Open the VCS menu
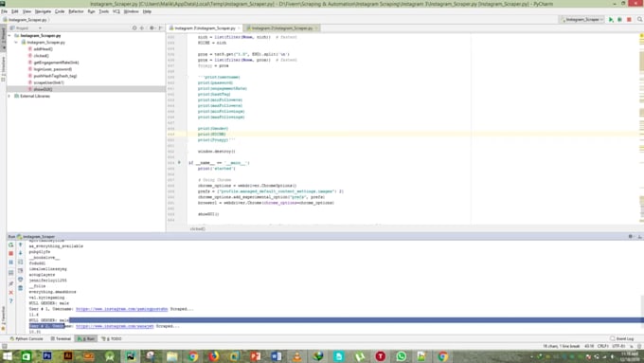The width and height of the screenshot is (644, 363). click(116, 11)
